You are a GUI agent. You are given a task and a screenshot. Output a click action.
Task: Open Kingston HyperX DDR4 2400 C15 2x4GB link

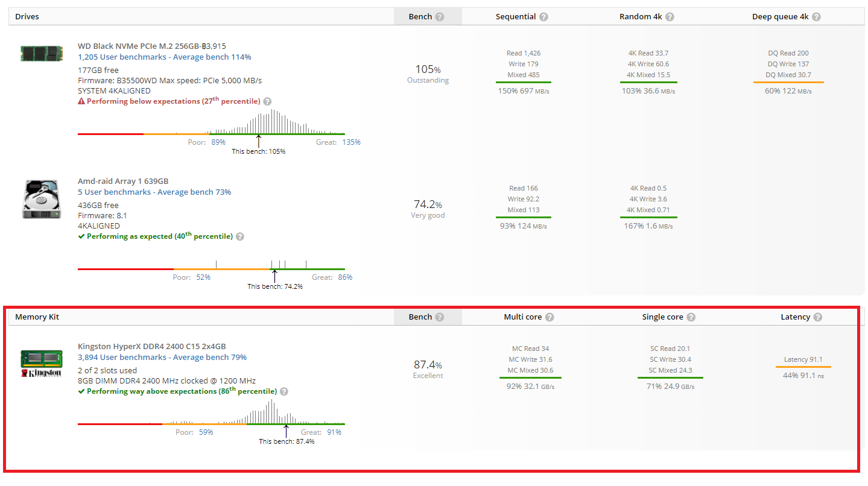click(152, 347)
